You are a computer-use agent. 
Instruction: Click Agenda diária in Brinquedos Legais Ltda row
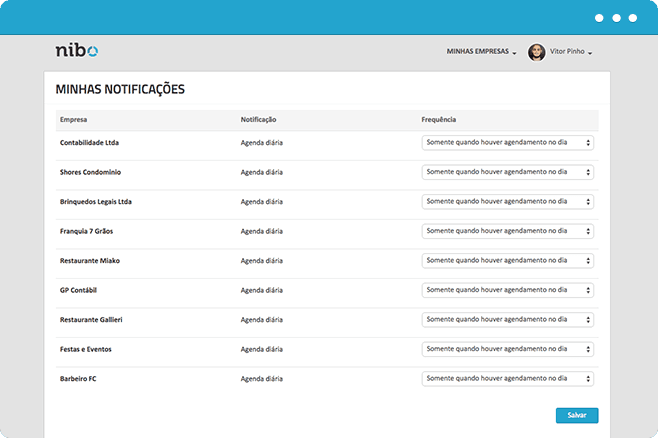pyautogui.click(x=261, y=202)
